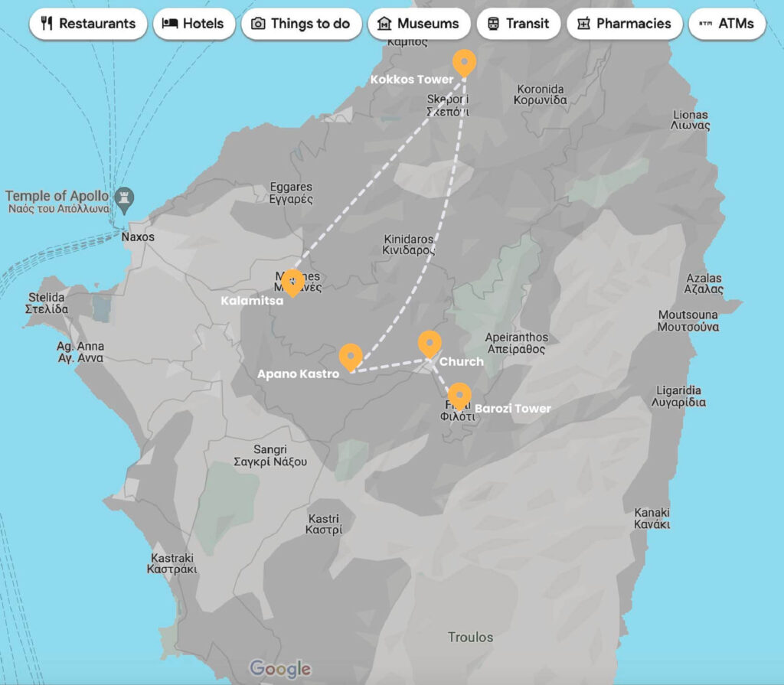The image size is (784, 685).
Task: Click the Kokkos Tower map pin
Action: (464, 62)
